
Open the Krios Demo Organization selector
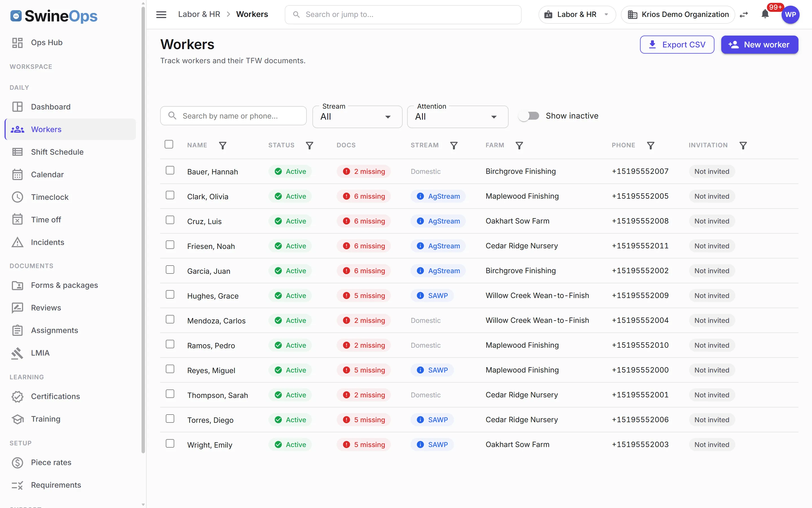(x=678, y=14)
